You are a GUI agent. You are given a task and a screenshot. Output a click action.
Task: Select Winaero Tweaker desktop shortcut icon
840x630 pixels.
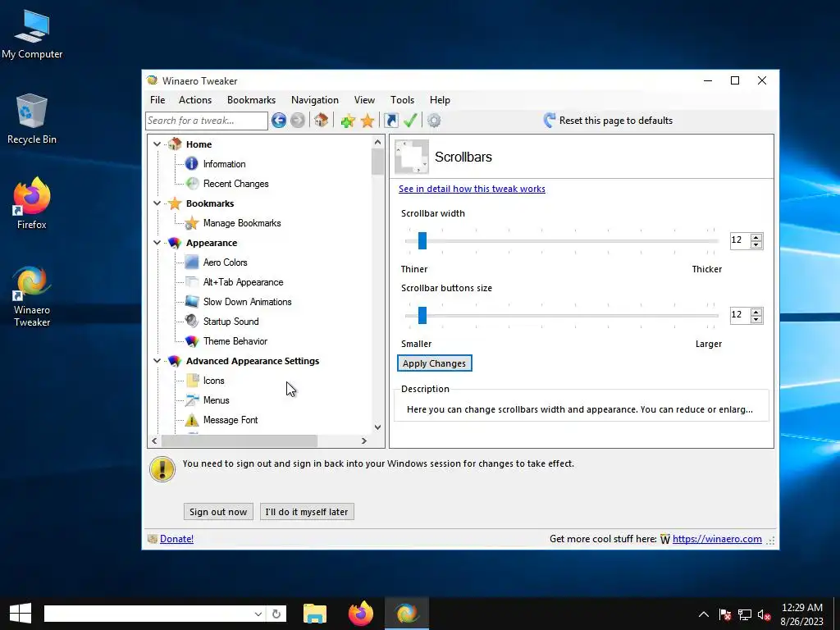(32, 281)
